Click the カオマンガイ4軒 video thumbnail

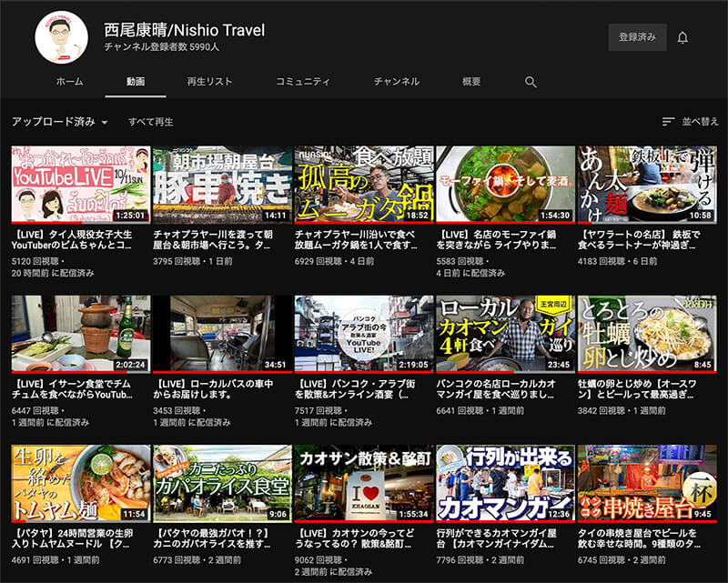point(504,334)
